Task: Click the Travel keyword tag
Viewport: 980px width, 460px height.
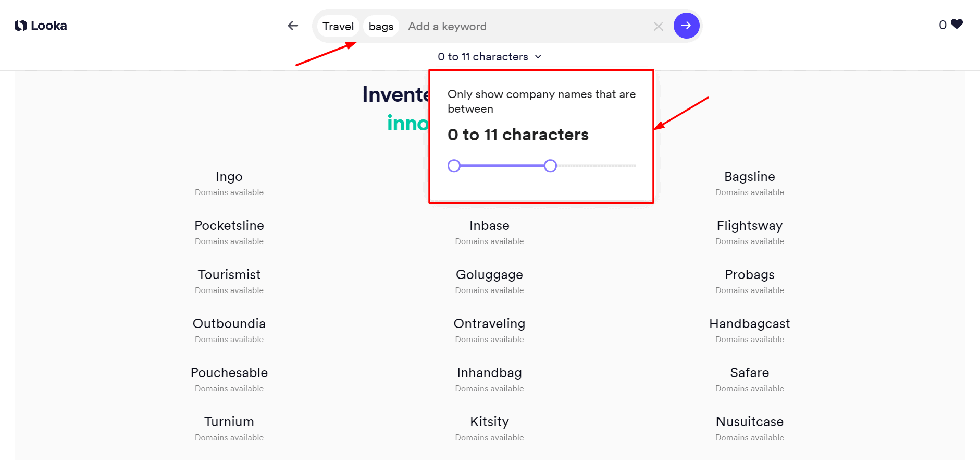Action: click(338, 26)
